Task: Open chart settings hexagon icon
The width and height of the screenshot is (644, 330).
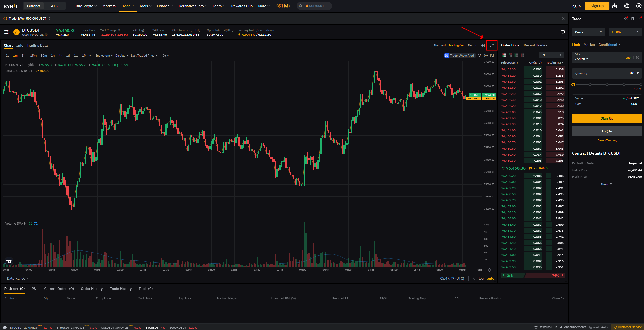Action: pos(486,56)
